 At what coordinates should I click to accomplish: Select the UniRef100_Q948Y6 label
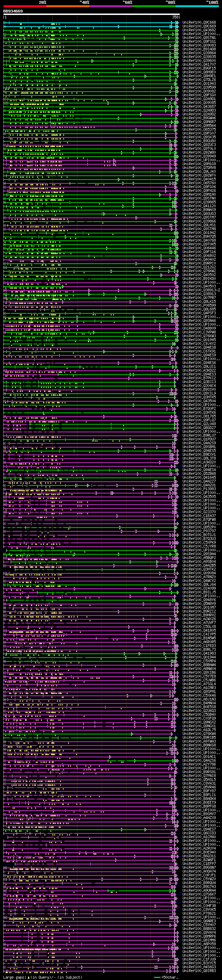[x=199, y=600]
